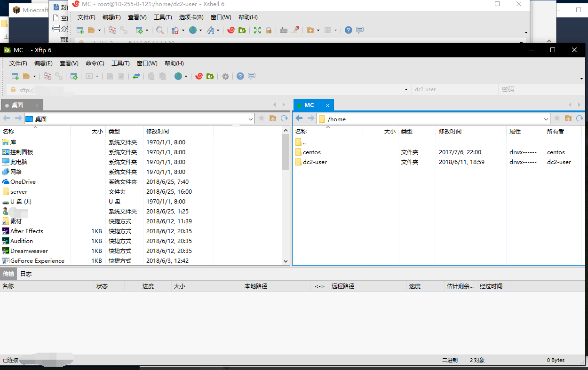Switch to the 日志 tab
The height and width of the screenshot is (370, 588).
click(x=26, y=274)
